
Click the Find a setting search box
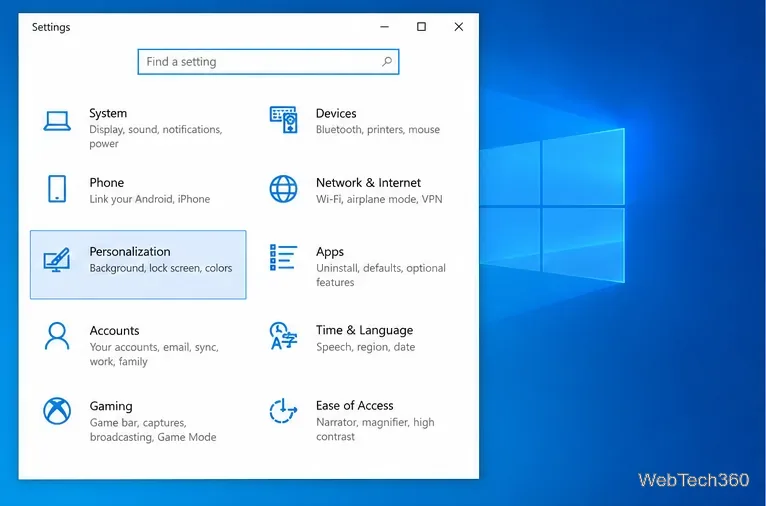click(268, 62)
